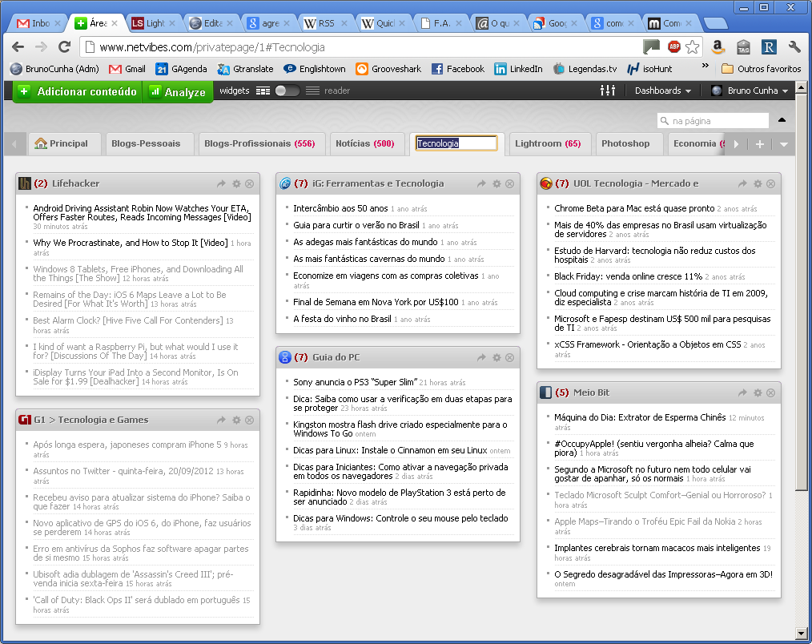
Task: Open settings gear of iG: Ferramentas widget
Action: point(496,183)
